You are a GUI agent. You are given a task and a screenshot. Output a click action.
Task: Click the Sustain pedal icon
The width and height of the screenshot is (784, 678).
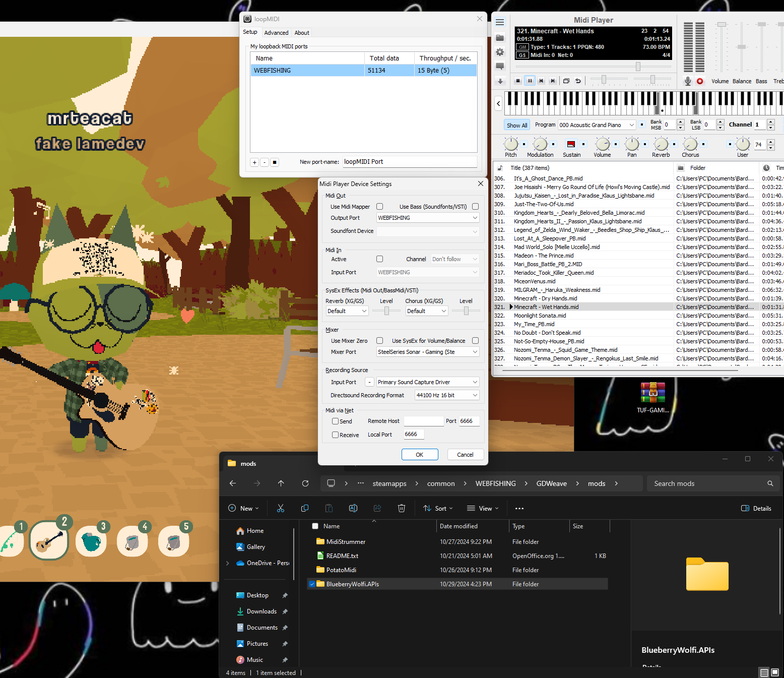click(x=571, y=144)
